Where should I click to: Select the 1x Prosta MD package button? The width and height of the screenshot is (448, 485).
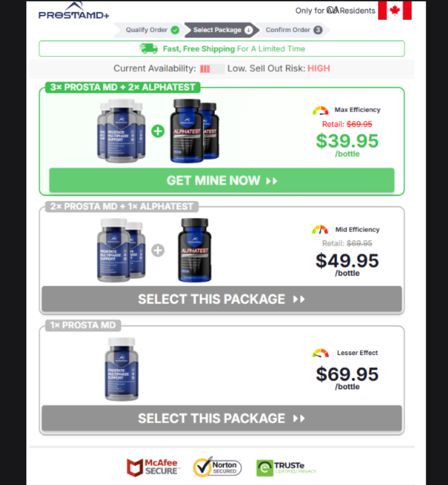pos(222,418)
